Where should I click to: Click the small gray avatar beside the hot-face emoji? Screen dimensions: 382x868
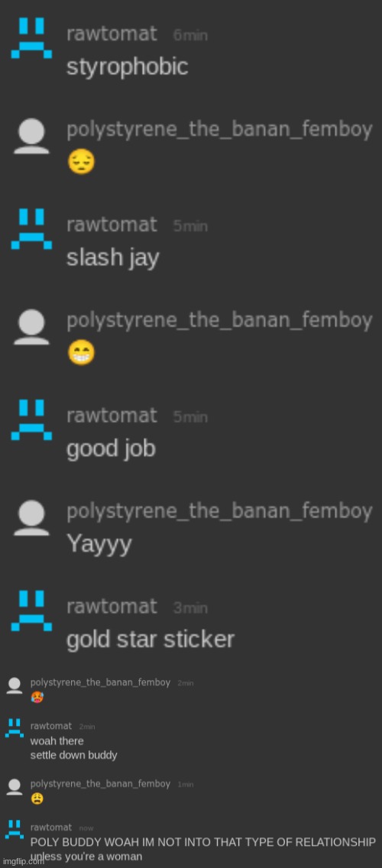15,685
